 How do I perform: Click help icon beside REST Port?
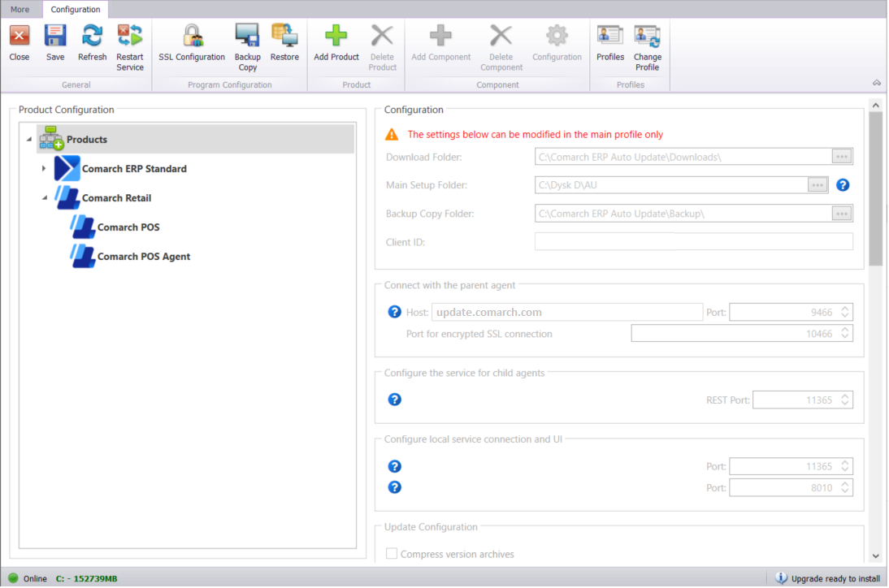tap(395, 400)
